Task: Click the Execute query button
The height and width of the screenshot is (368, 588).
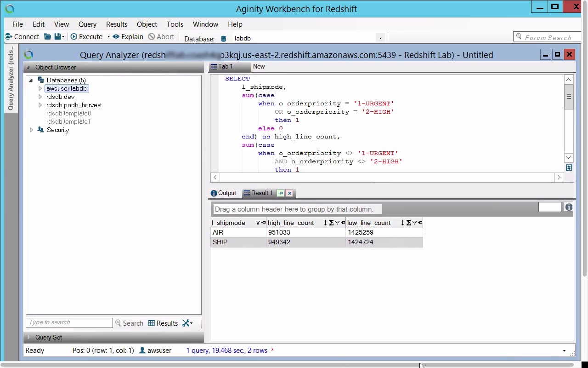Action: click(x=86, y=37)
